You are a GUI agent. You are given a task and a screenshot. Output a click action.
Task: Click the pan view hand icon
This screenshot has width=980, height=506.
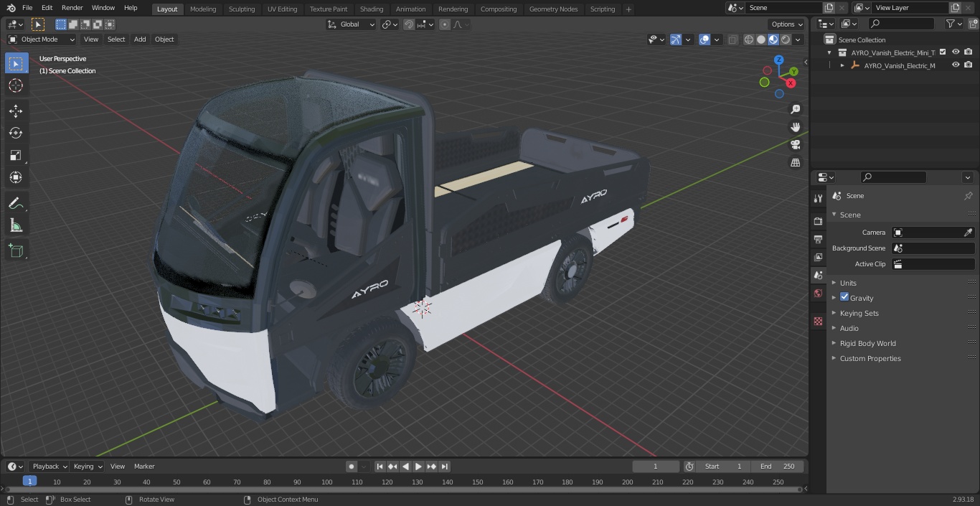tap(795, 127)
